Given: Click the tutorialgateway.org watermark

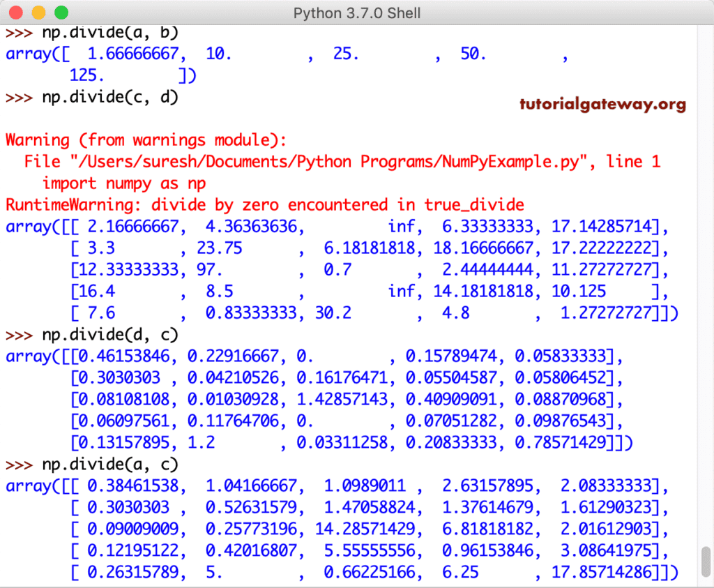Looking at the screenshot, I should click(602, 105).
